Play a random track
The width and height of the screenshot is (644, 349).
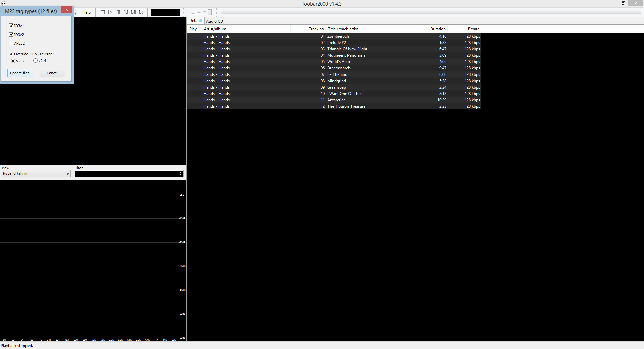pos(142,12)
